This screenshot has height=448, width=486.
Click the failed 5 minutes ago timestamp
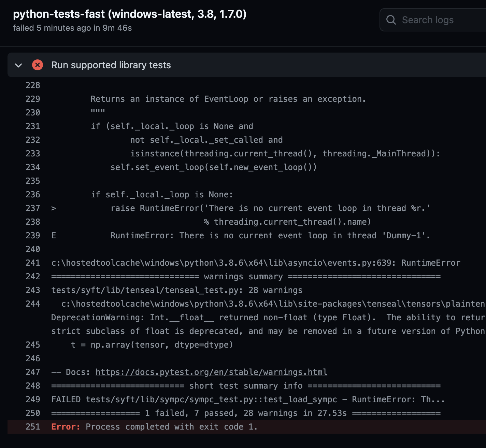[x=73, y=28]
